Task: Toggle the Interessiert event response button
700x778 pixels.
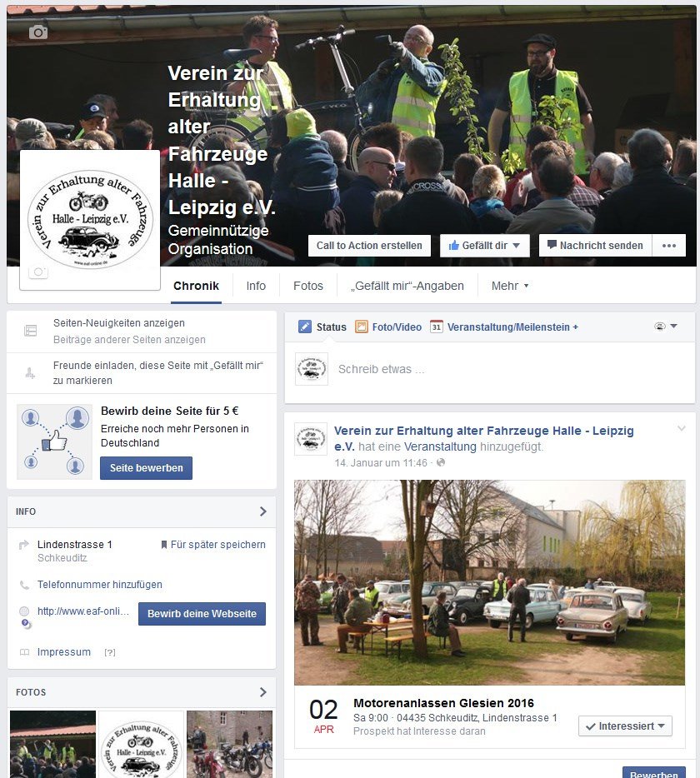Action: click(x=625, y=726)
